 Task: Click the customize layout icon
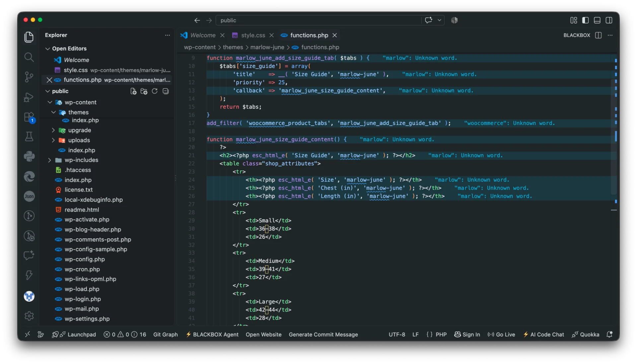click(x=574, y=20)
